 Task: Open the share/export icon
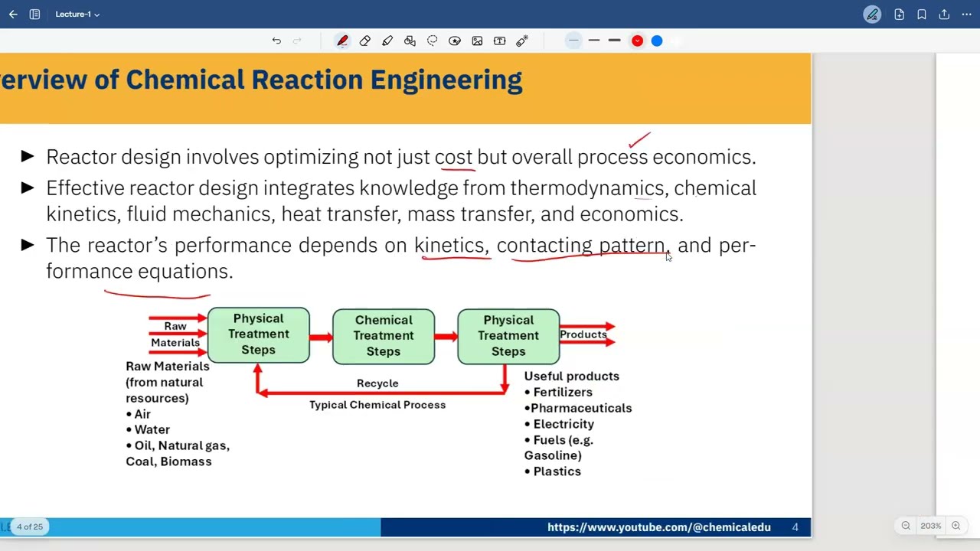click(944, 14)
